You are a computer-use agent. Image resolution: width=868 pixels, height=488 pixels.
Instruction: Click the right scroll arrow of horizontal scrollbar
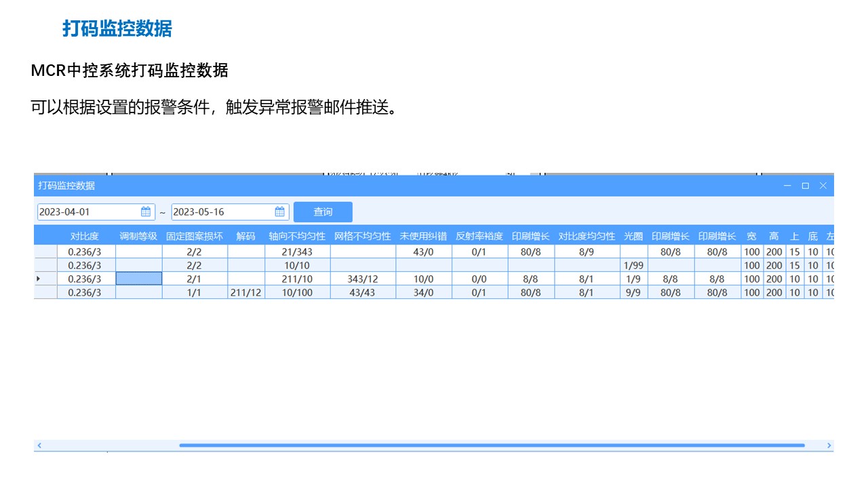tap(829, 445)
